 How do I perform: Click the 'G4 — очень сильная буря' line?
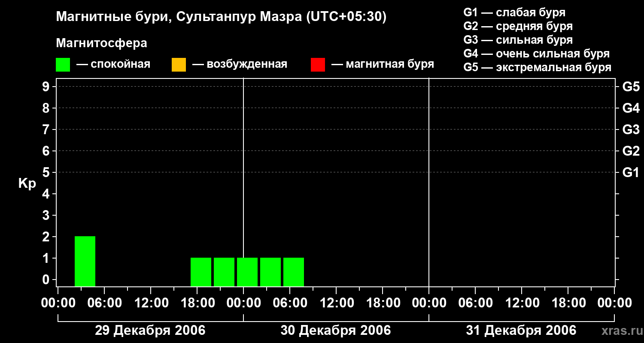point(537,54)
